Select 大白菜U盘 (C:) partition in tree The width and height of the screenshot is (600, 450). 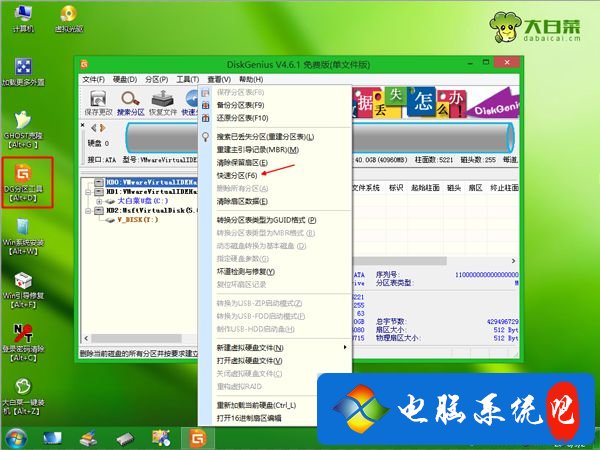pos(143,201)
